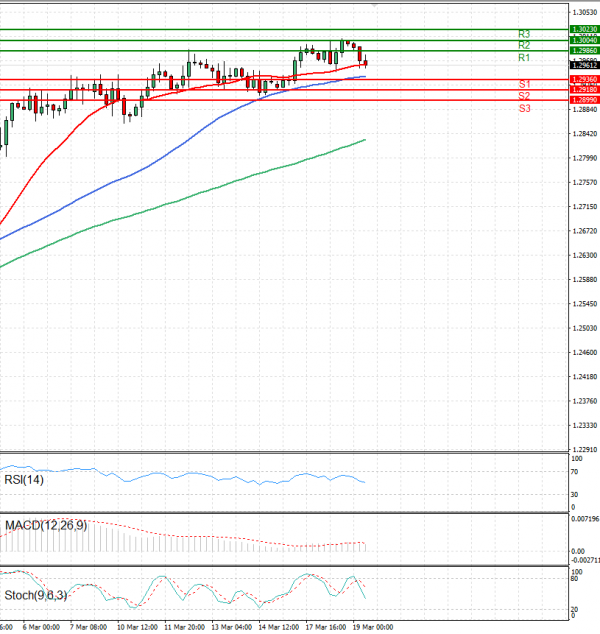Click the 1.25030 price axis value
This screenshot has width=600, height=634.
click(x=585, y=328)
